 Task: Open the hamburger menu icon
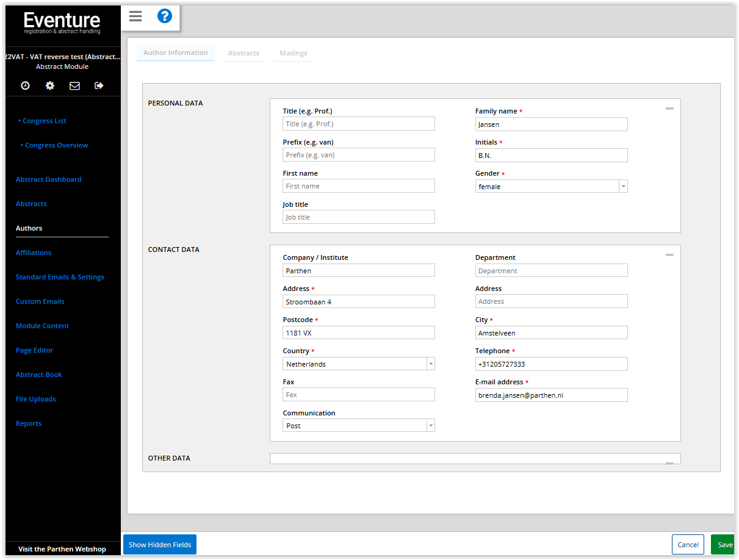(x=135, y=16)
